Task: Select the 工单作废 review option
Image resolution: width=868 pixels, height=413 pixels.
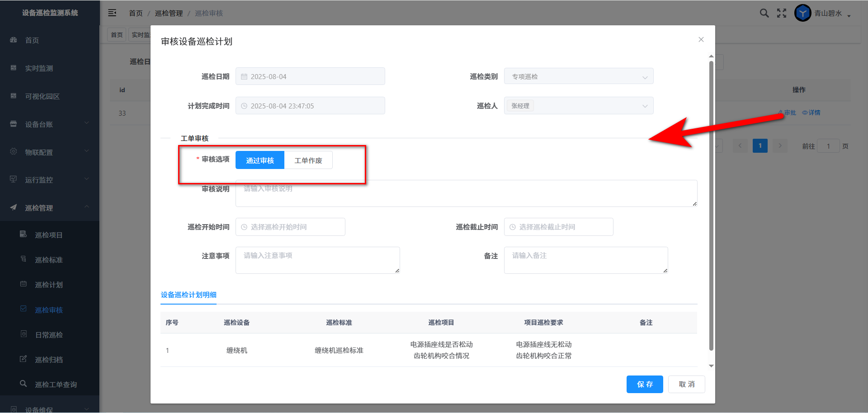Action: coord(308,160)
